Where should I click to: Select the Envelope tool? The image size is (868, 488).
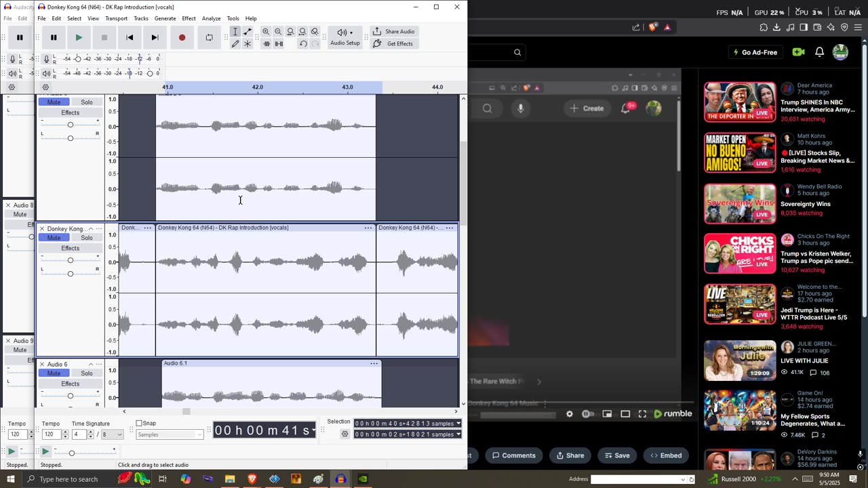coord(248,32)
